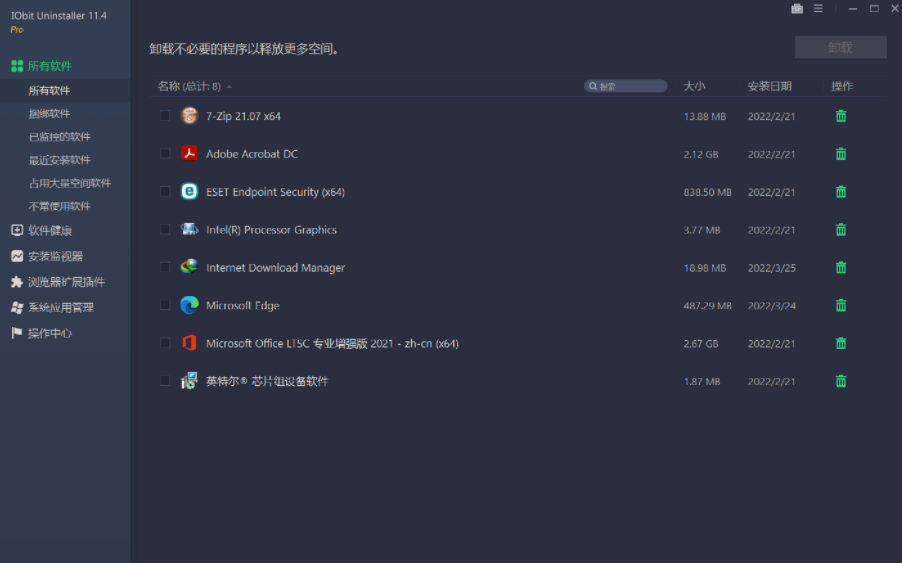Viewport: 902px width, 563px height.
Task: Check the Microsoft Office LTSC checkbox
Action: point(165,343)
